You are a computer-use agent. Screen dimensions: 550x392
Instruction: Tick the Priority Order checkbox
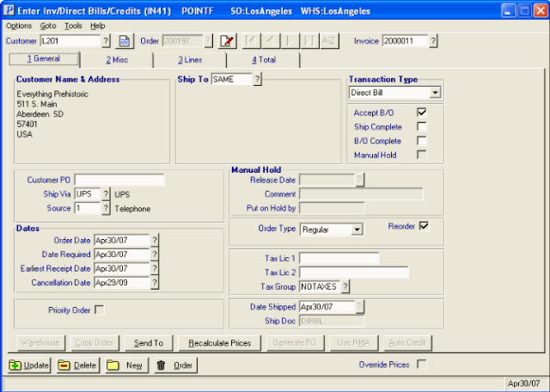pos(99,309)
